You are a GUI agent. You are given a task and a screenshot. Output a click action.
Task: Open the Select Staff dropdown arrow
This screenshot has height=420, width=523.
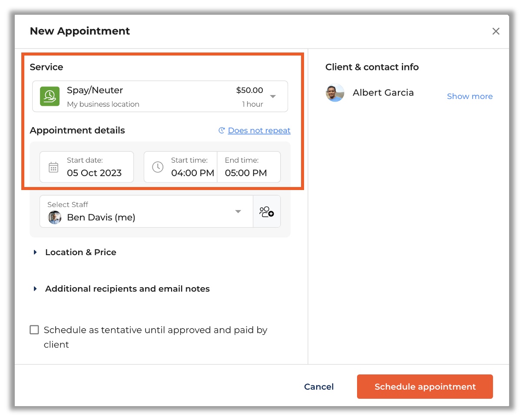click(x=238, y=212)
